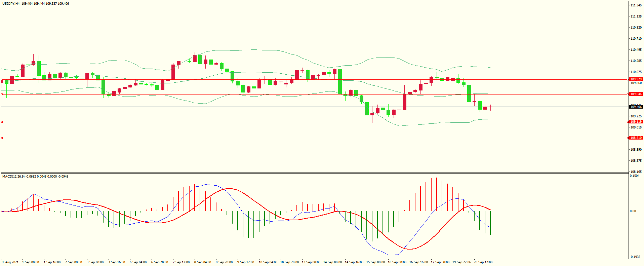Click the red 108.810 price tag
The height and width of the screenshot is (266, 644).
(636, 138)
